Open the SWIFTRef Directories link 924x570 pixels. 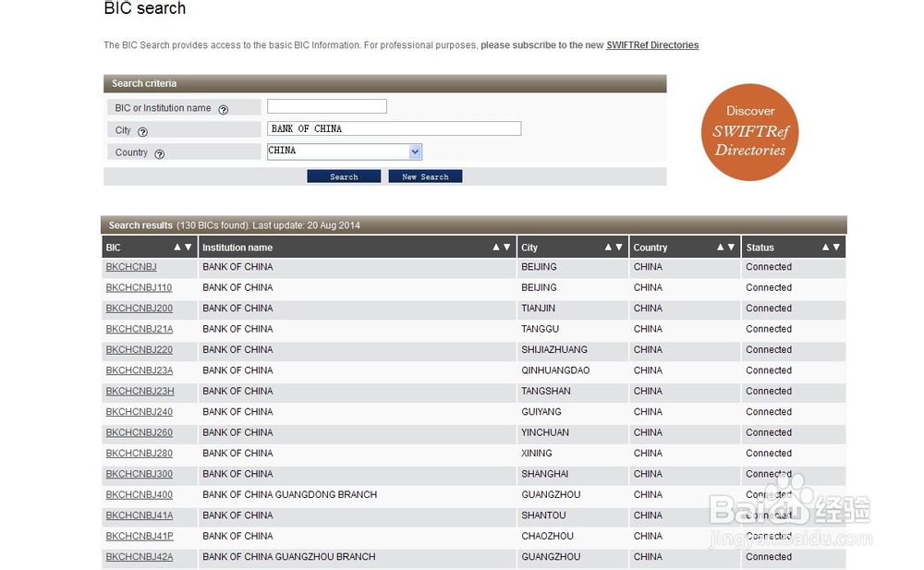click(652, 44)
